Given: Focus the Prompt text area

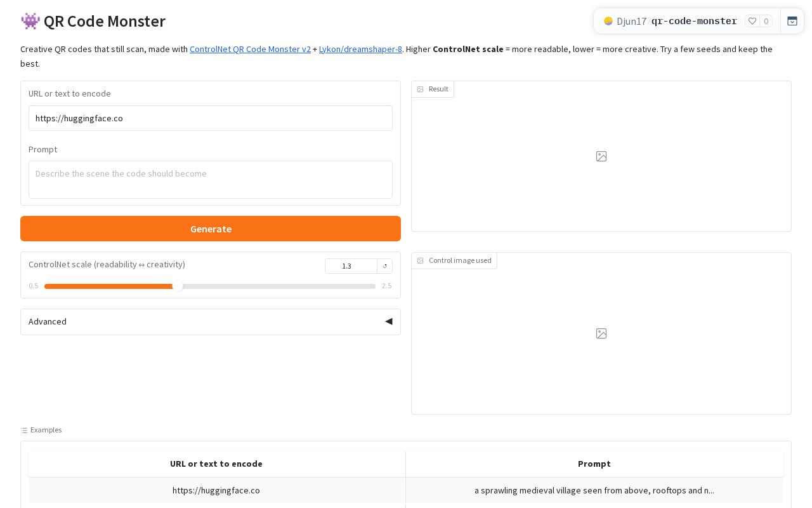Looking at the screenshot, I should (211, 180).
